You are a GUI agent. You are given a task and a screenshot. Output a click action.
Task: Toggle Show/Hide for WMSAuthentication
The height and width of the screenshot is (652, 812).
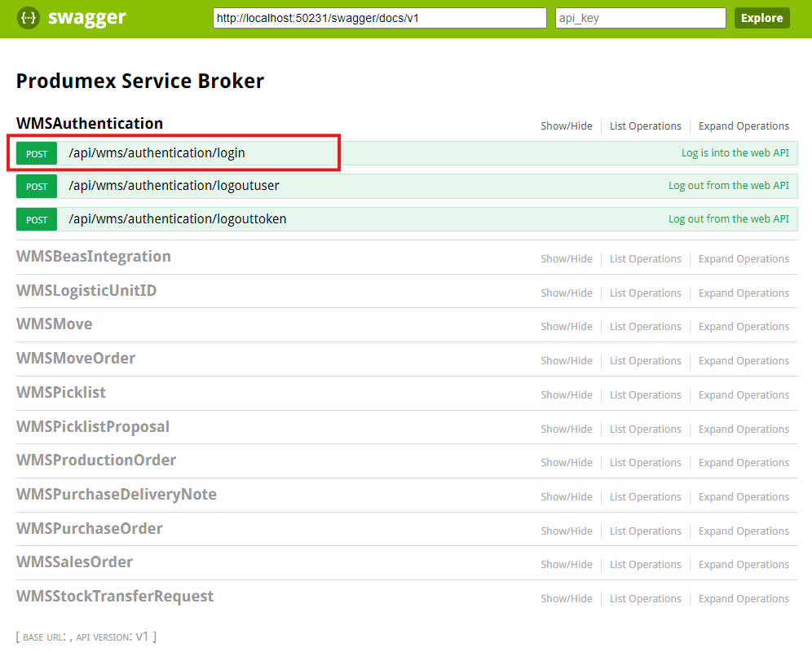coord(567,126)
